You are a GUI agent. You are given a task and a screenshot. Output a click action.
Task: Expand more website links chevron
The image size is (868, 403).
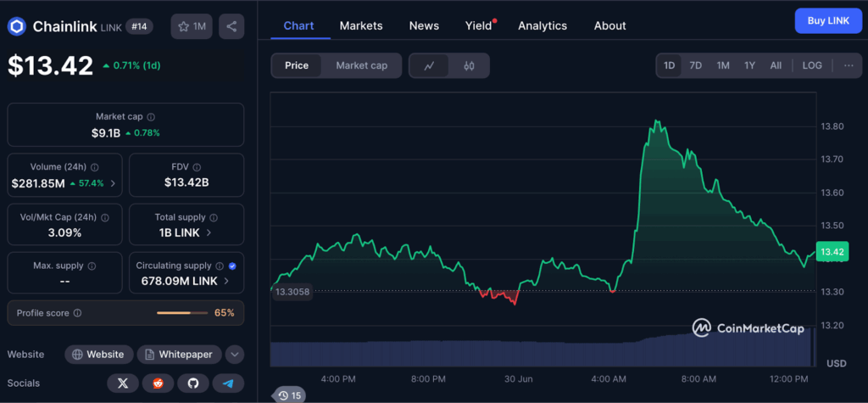point(235,354)
